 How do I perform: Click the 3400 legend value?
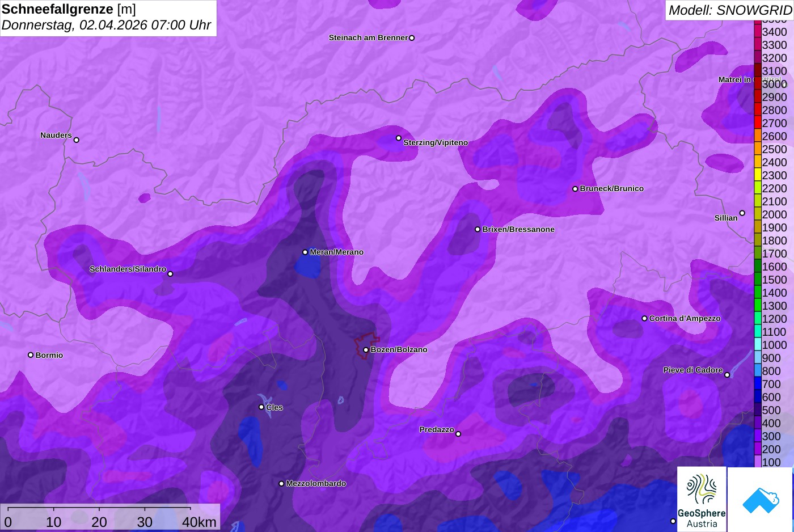click(x=774, y=32)
